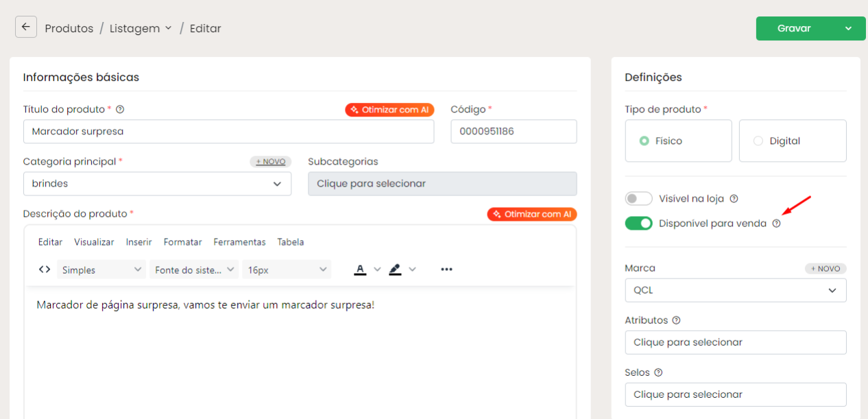Screen dimensions: 868x419
Task: Open more options ellipsis in editor toolbar
Action: [446, 270]
